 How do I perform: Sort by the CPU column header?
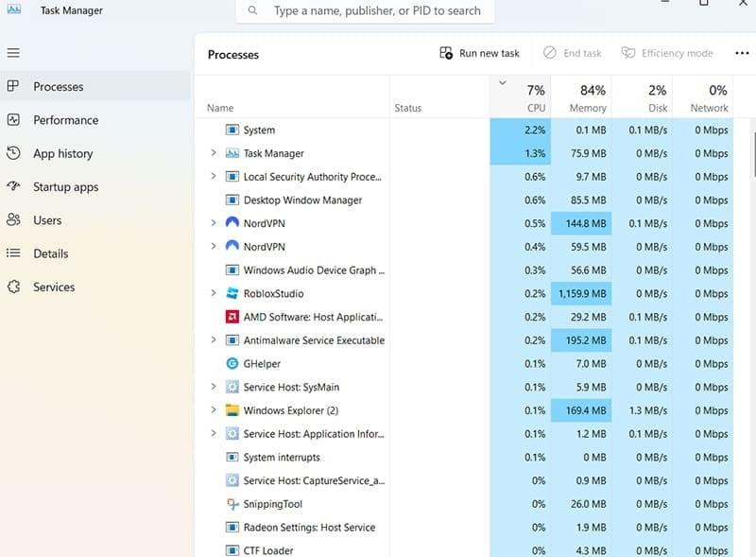coord(521,96)
